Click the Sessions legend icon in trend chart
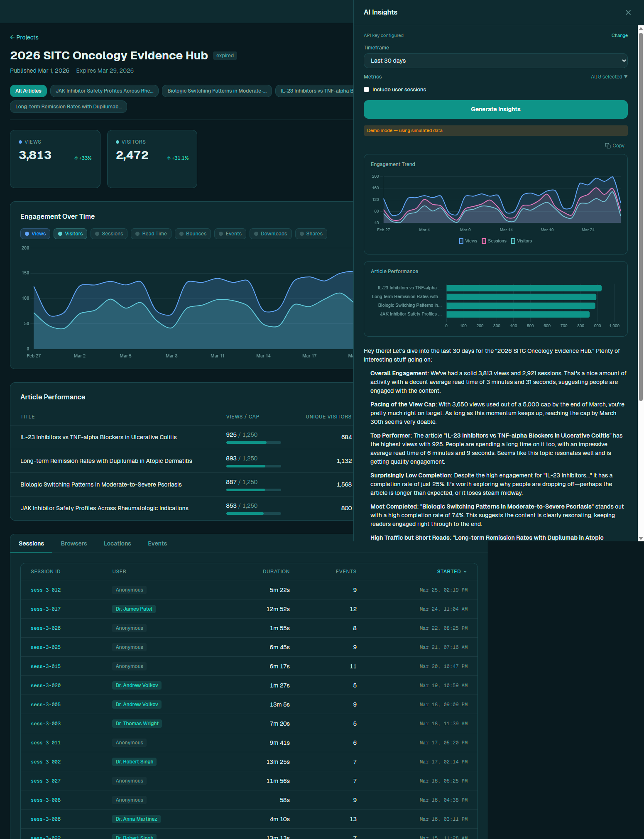The height and width of the screenshot is (839, 644). tap(484, 241)
